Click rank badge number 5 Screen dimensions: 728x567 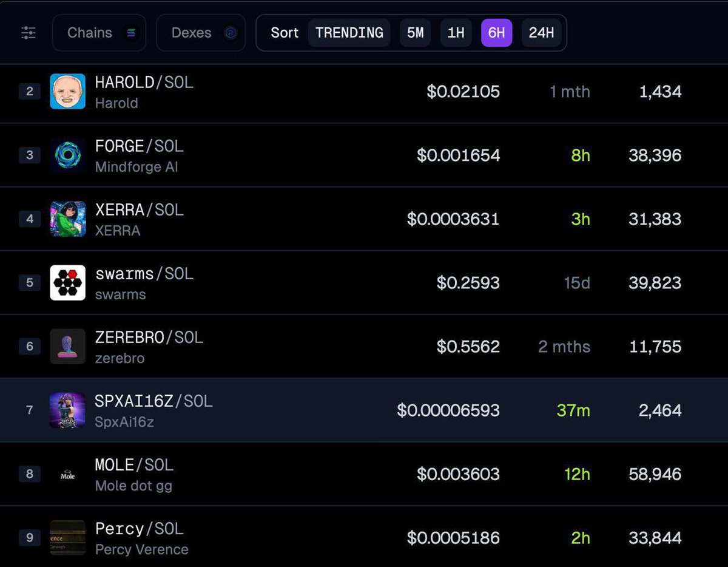tap(30, 283)
